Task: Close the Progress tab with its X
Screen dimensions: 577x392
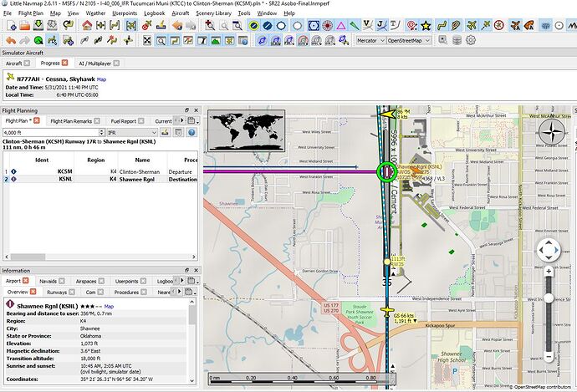Action: click(64, 63)
